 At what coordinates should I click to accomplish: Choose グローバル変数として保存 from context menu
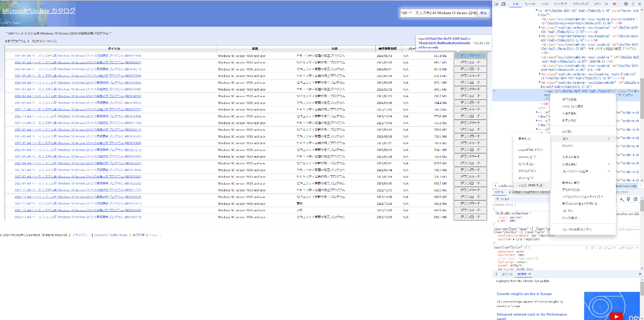click(x=583, y=229)
